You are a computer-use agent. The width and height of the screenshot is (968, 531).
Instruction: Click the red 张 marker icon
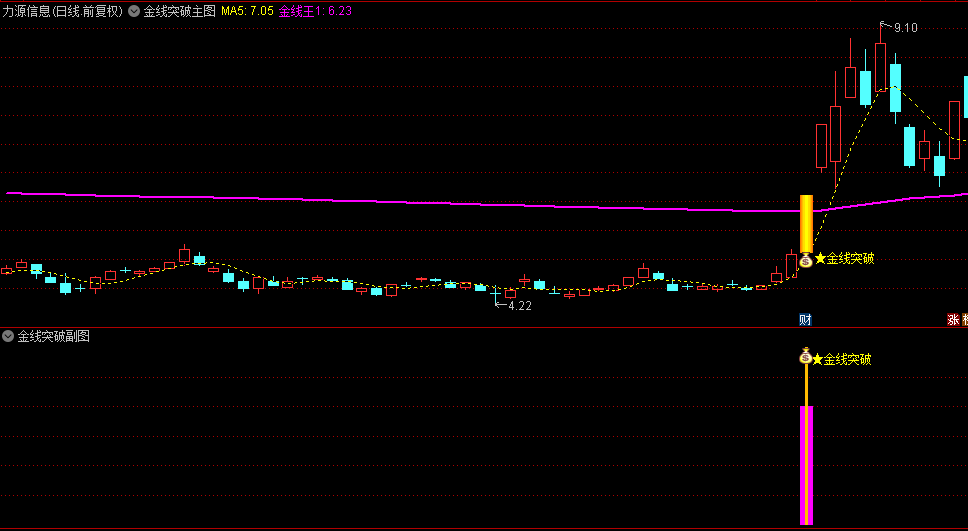tap(953, 319)
